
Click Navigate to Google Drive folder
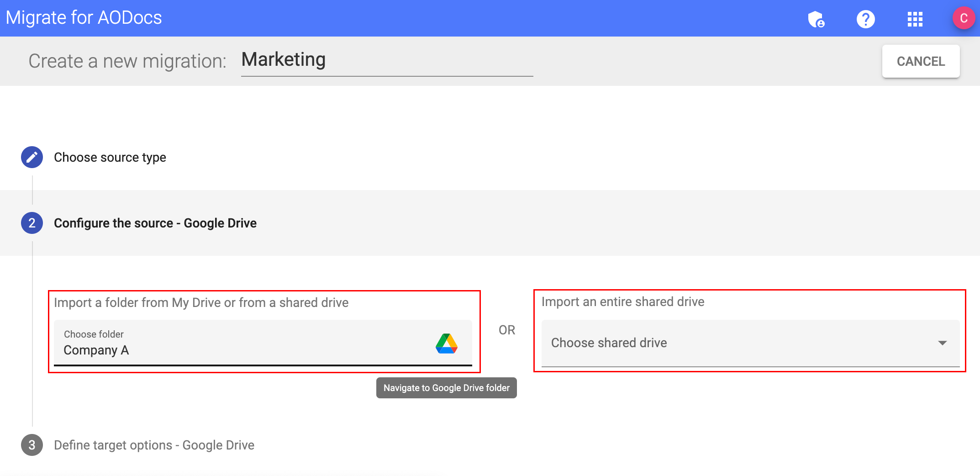[x=446, y=388]
